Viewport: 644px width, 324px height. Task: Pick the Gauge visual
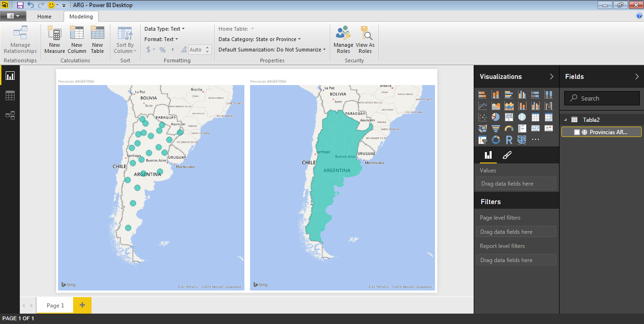point(509,128)
